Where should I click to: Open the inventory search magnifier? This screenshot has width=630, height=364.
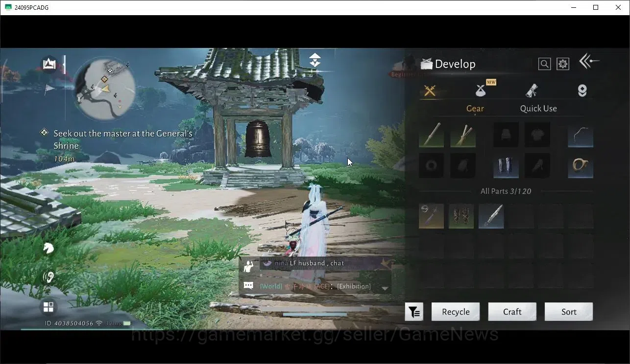pos(544,64)
